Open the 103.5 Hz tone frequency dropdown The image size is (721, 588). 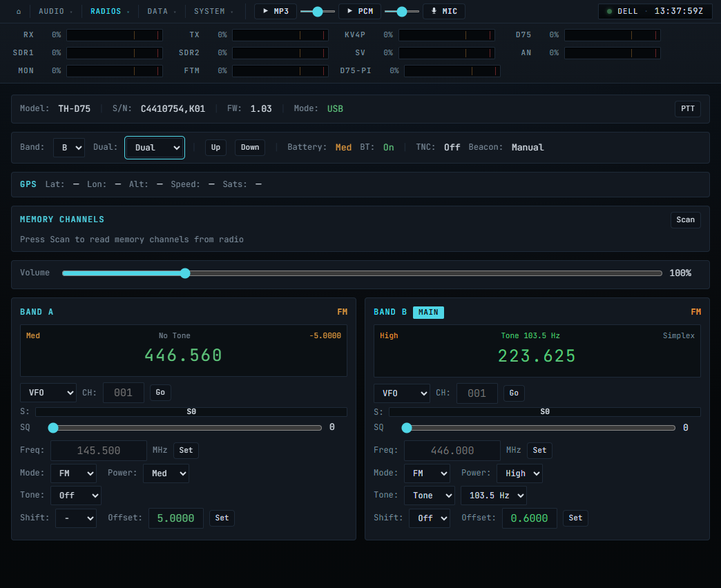(493, 496)
